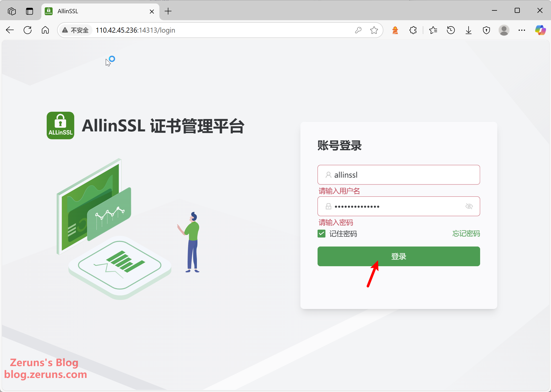Viewport: 551px width, 392px height.
Task: Click the 请输入用户名 validation message
Action: pos(339,191)
